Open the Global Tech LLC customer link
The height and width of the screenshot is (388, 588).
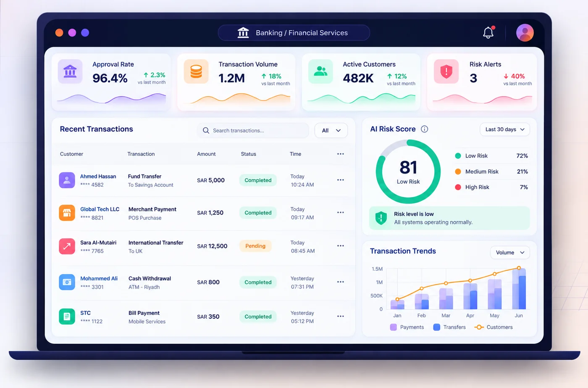click(100, 209)
